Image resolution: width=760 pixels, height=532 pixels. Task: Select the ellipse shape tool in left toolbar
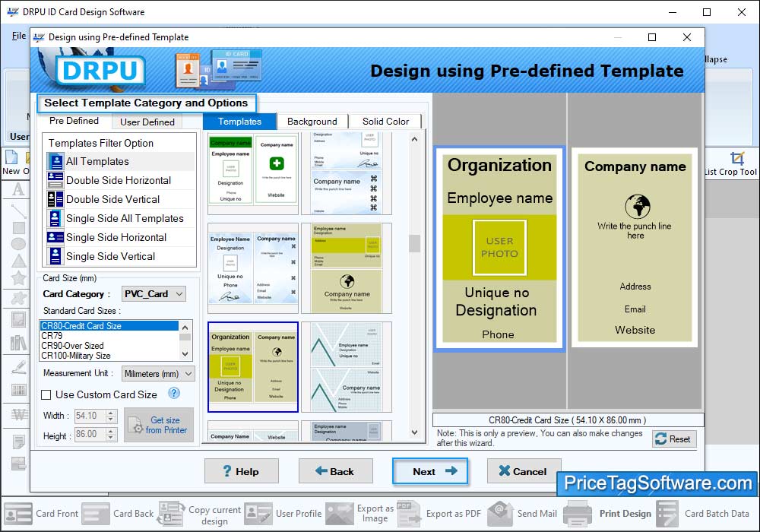[x=18, y=244]
